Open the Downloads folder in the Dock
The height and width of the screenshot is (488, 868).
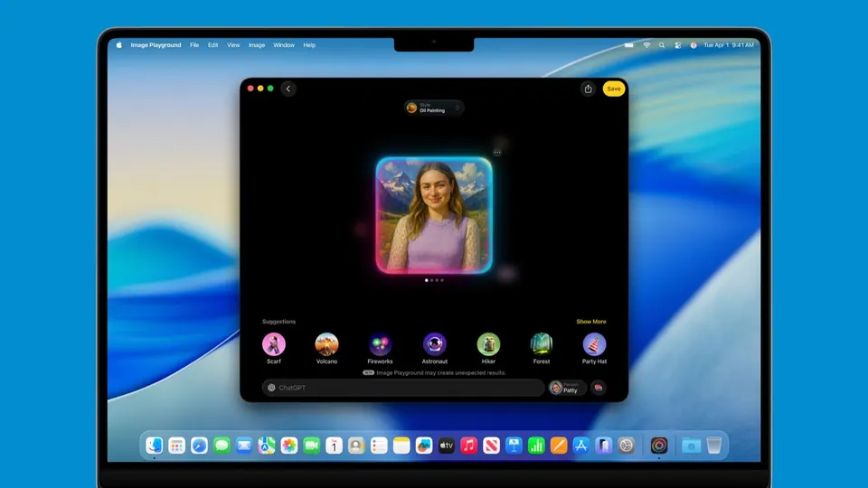point(692,446)
